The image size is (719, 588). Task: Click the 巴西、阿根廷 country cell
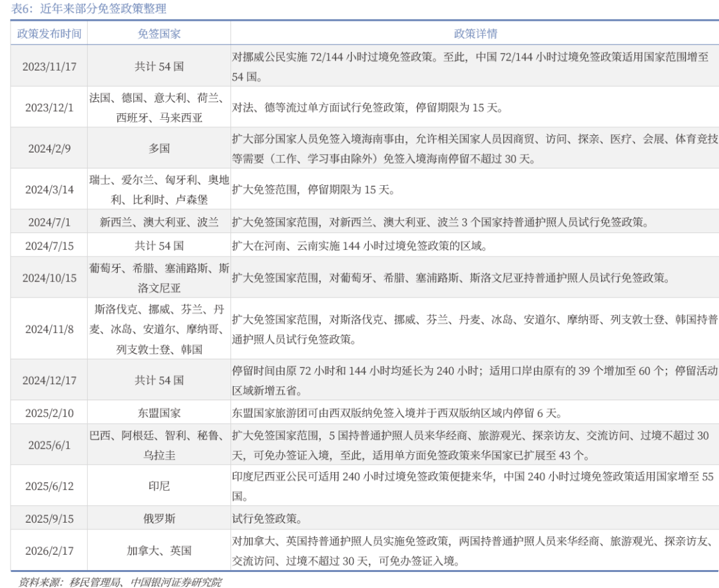pyautogui.click(x=159, y=445)
